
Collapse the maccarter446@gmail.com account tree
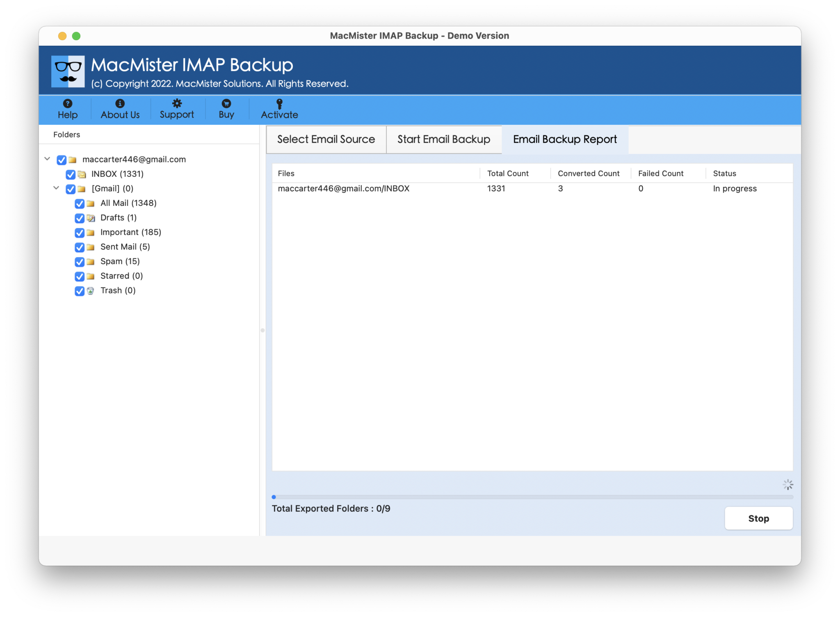[x=47, y=159]
